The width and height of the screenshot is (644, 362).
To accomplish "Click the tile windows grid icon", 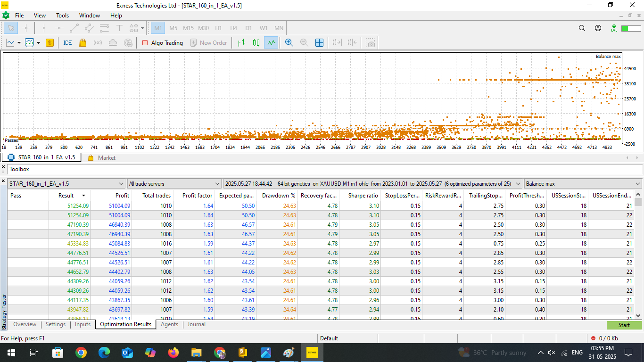I will point(319,43).
